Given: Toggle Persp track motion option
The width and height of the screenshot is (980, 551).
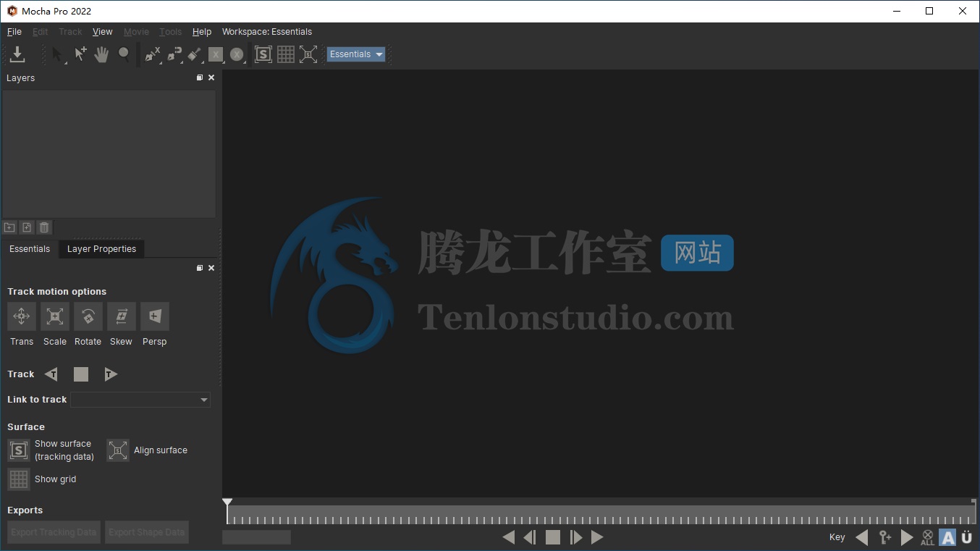Looking at the screenshot, I should (155, 316).
